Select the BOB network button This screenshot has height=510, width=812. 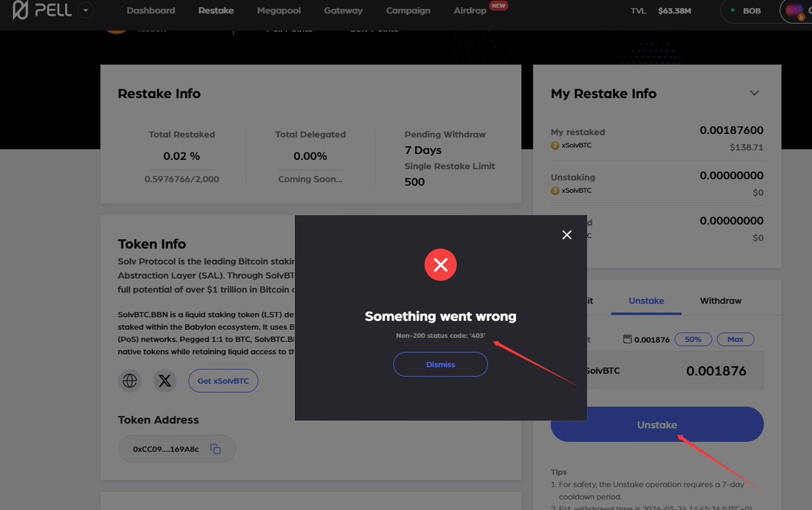pos(746,11)
